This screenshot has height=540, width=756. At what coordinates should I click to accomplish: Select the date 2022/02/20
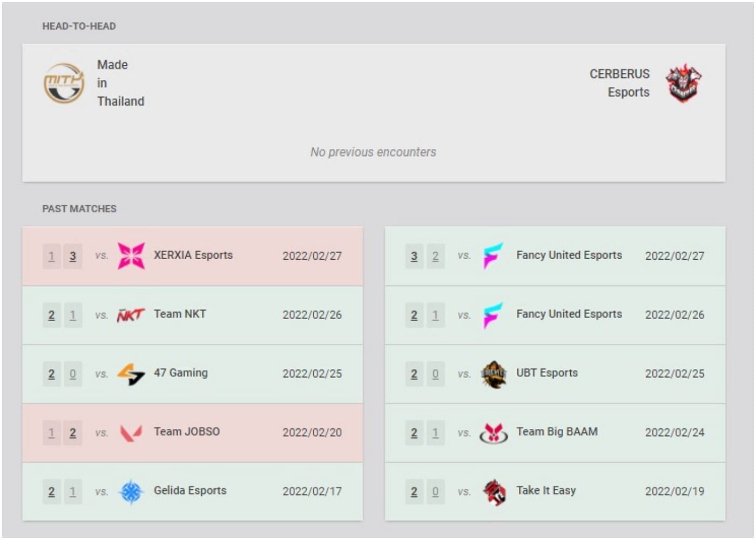312,433
